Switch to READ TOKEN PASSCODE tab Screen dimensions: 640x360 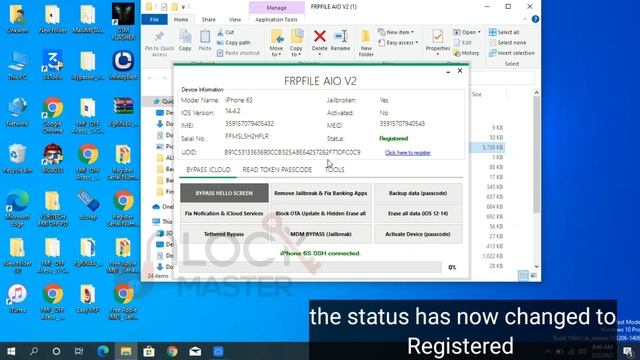point(277,170)
